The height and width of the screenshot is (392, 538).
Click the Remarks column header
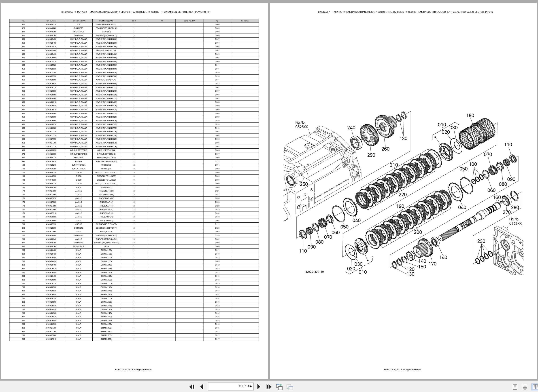click(x=245, y=21)
